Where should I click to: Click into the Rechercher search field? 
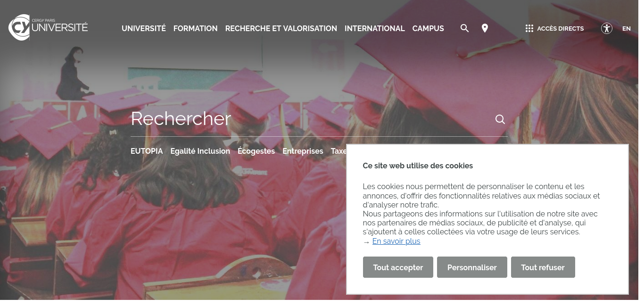coord(311,119)
